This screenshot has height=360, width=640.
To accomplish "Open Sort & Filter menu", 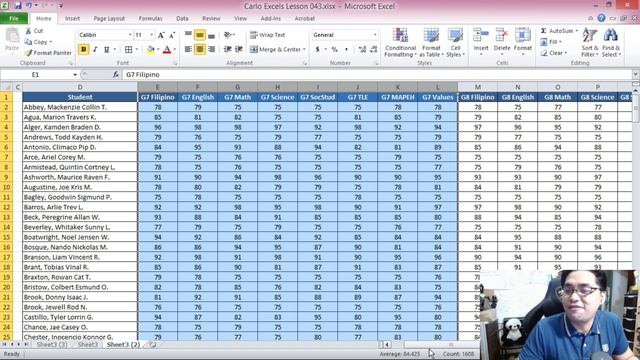I will (590, 42).
